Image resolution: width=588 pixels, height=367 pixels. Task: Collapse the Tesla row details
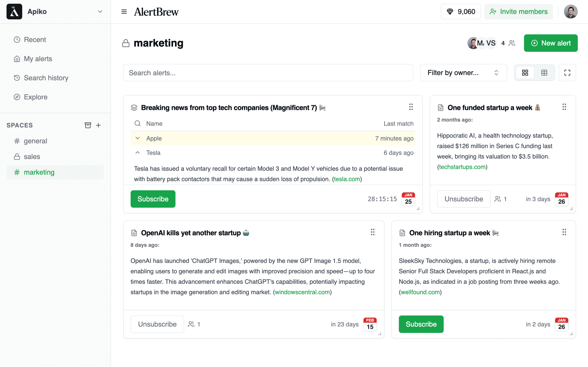[138, 153]
